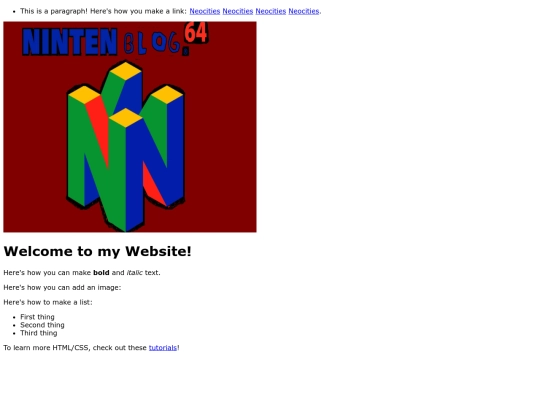540x405 pixels.
Task: Open the tutorials link
Action: (x=163, y=347)
